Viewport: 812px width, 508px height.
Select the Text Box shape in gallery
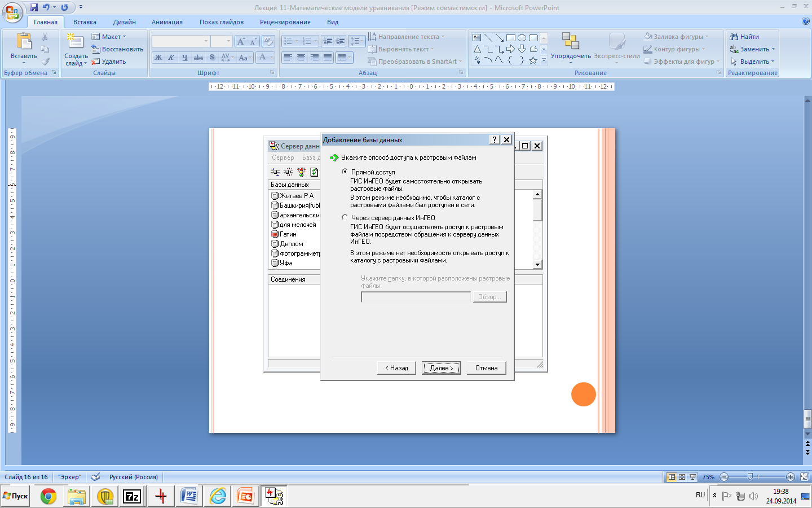[x=477, y=38]
